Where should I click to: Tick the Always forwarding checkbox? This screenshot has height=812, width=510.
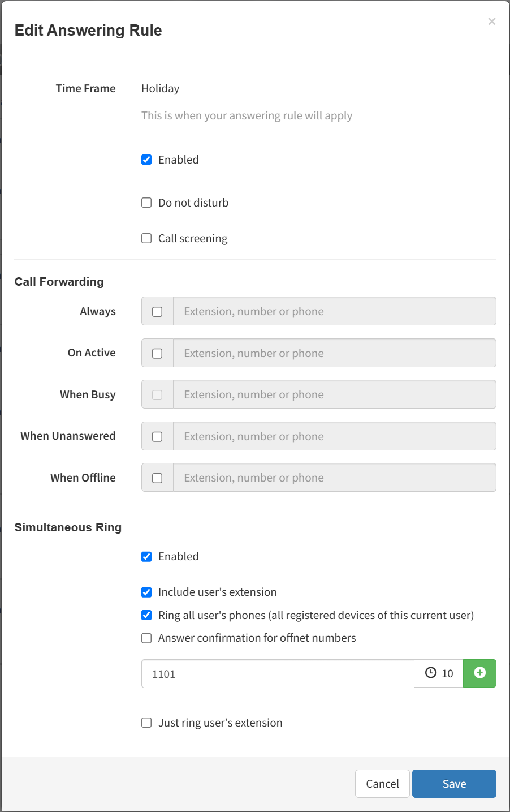[157, 311]
